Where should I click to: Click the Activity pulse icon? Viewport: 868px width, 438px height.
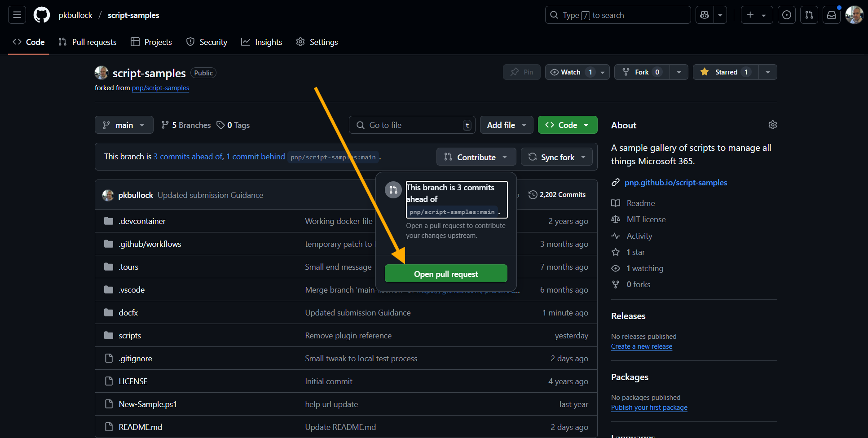click(616, 236)
